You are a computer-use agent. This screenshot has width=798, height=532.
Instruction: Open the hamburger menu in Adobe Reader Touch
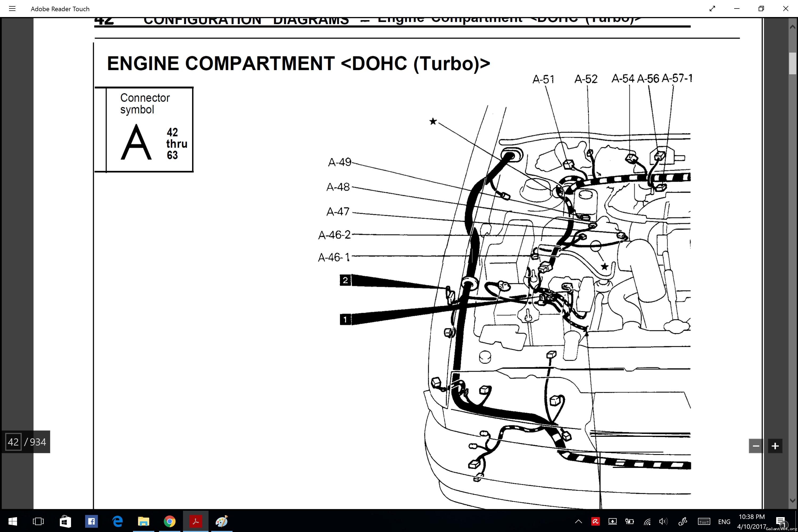click(x=12, y=9)
